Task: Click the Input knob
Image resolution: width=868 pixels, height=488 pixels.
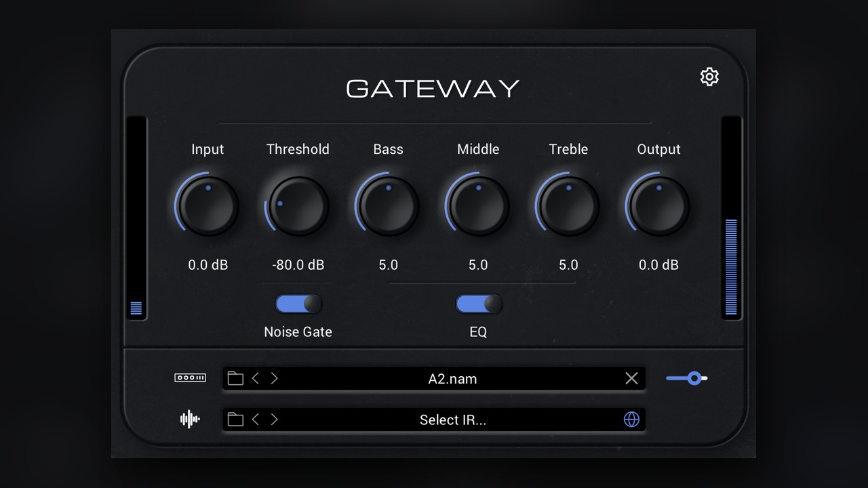Action: [208, 206]
